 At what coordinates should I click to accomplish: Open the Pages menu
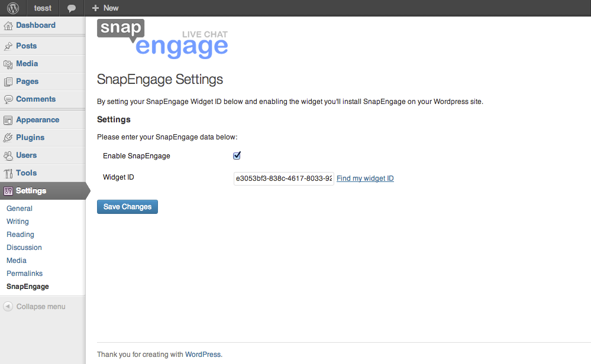pos(27,82)
